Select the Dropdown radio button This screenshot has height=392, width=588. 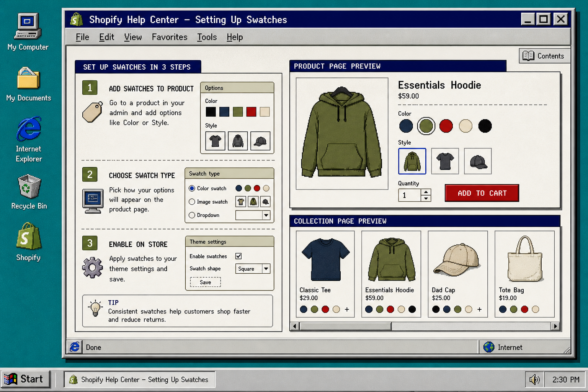point(192,215)
